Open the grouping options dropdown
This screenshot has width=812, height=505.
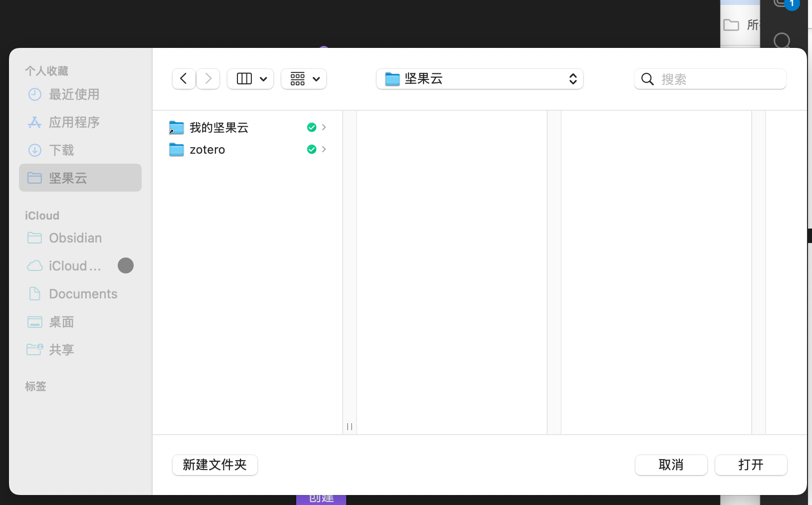pos(303,78)
